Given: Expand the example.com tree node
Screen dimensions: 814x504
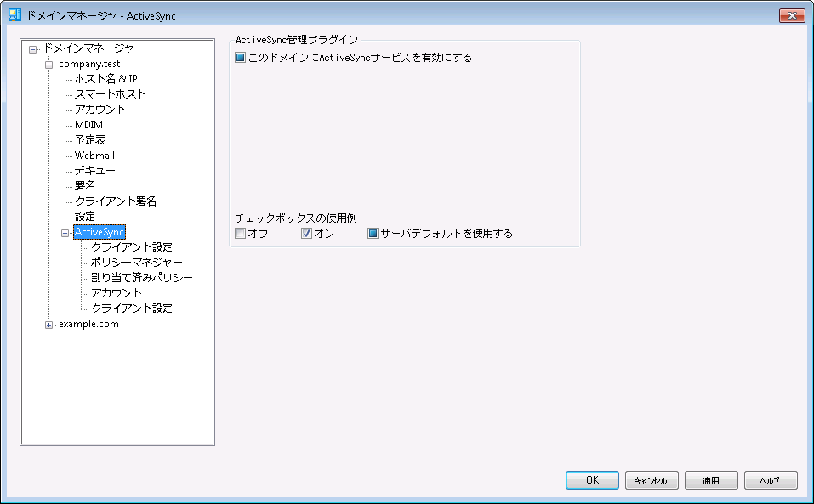Looking at the screenshot, I should pyautogui.click(x=48, y=324).
